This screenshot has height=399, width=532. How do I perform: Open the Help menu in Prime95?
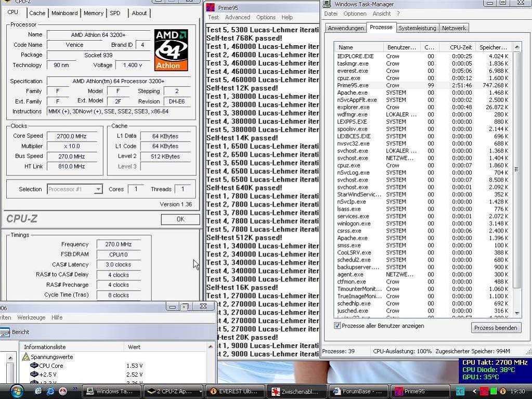click(x=287, y=17)
